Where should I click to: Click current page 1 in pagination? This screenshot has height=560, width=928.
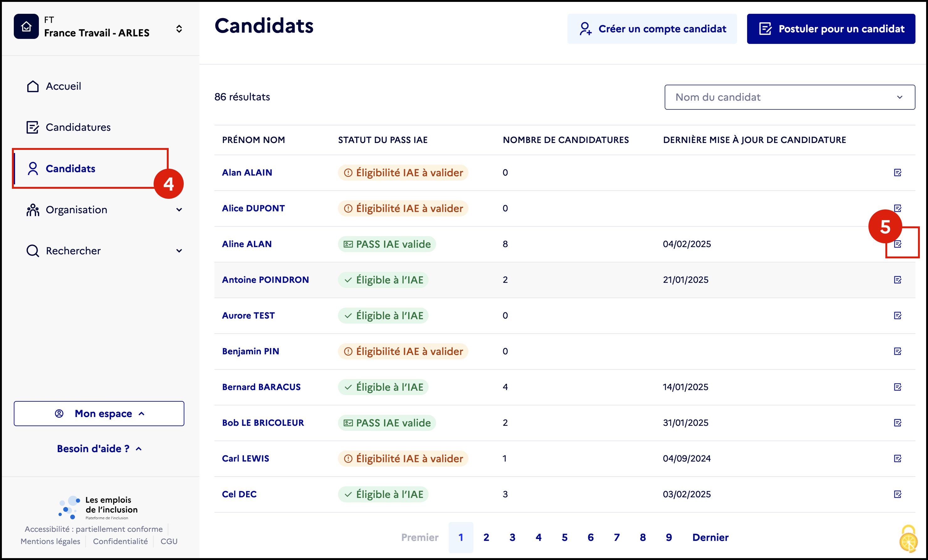[461, 537]
